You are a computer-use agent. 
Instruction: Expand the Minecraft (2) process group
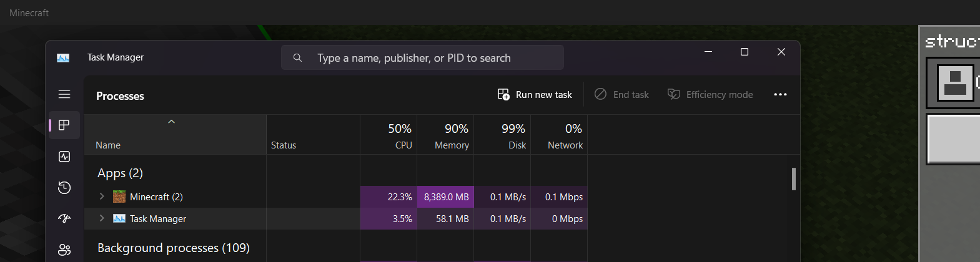click(x=102, y=196)
